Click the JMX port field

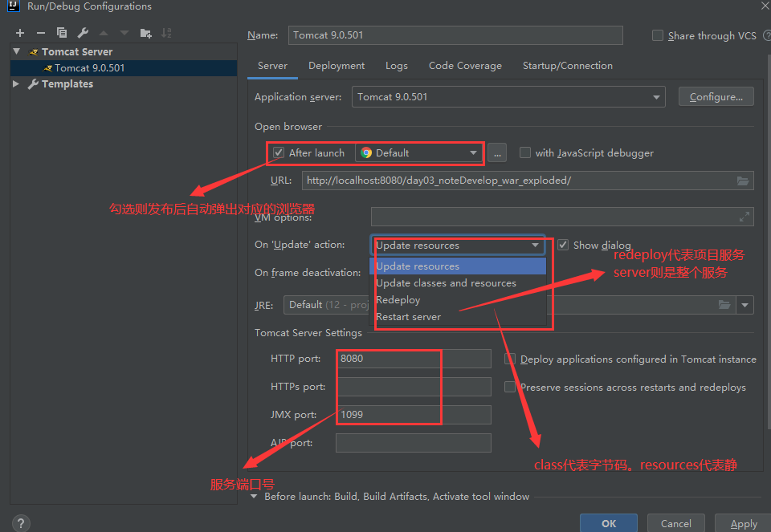click(x=414, y=415)
